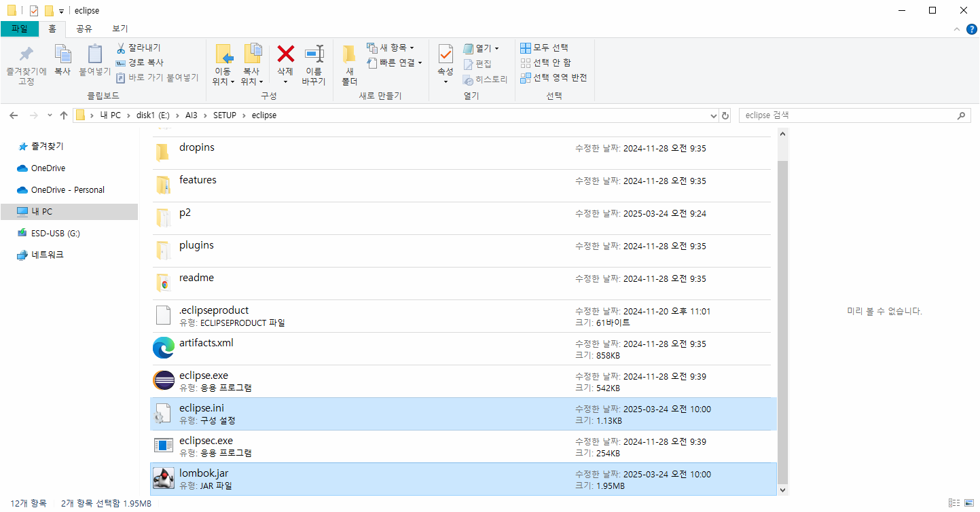980x512 pixels.
Task: Open 새 항목 (New item) dropdown
Action: (x=391, y=48)
